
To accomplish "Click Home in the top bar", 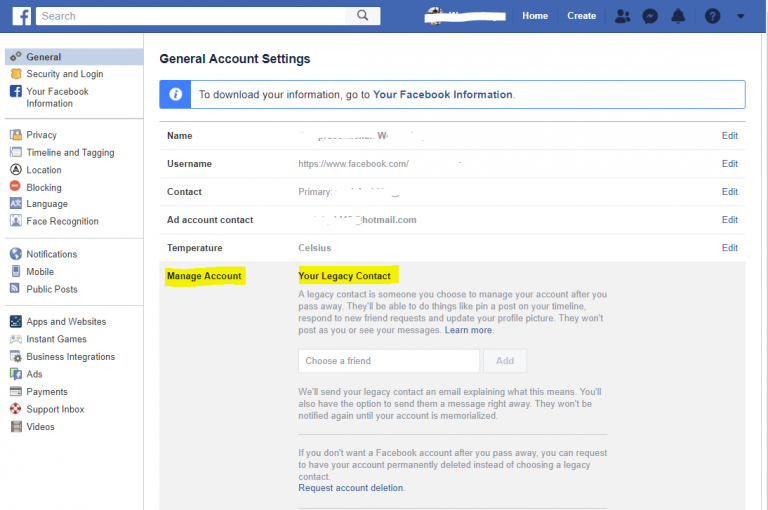I will pyautogui.click(x=535, y=16).
